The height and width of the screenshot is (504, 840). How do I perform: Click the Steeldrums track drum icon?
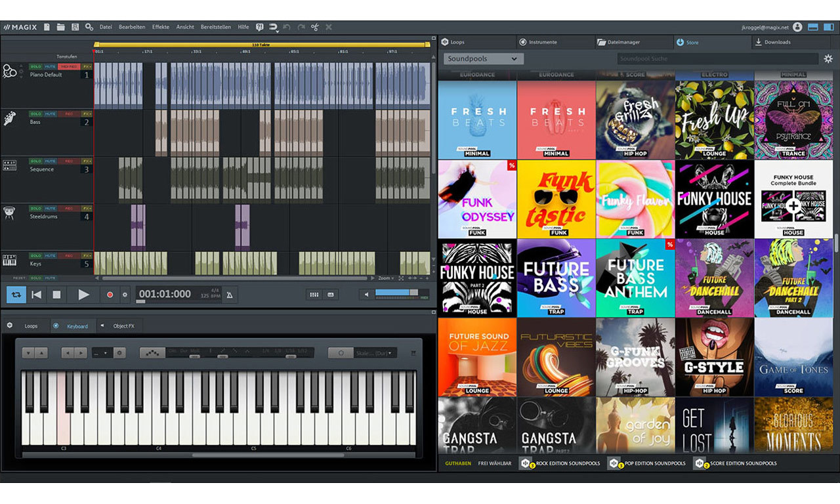9,213
